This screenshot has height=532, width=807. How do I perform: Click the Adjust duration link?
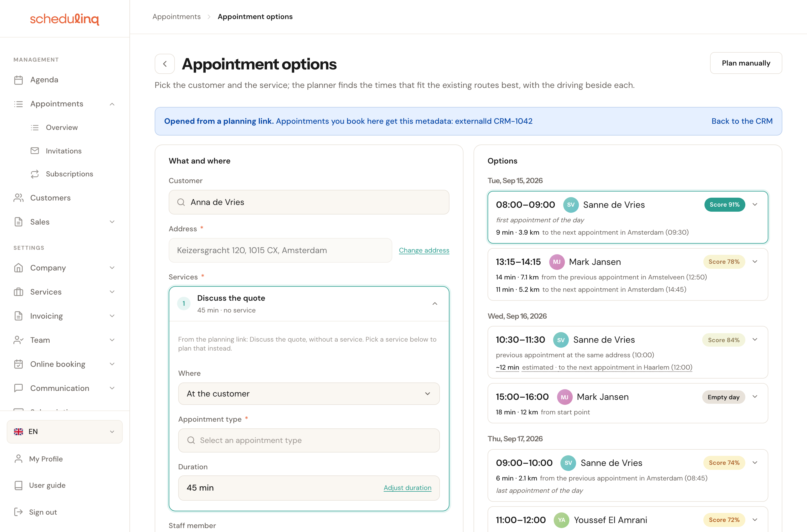tap(407, 487)
